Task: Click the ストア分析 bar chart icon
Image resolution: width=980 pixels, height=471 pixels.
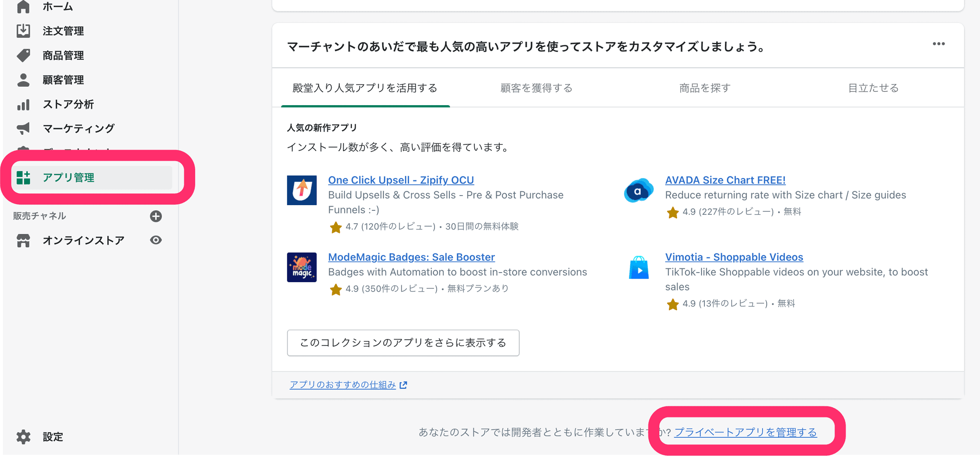Action: click(x=23, y=104)
